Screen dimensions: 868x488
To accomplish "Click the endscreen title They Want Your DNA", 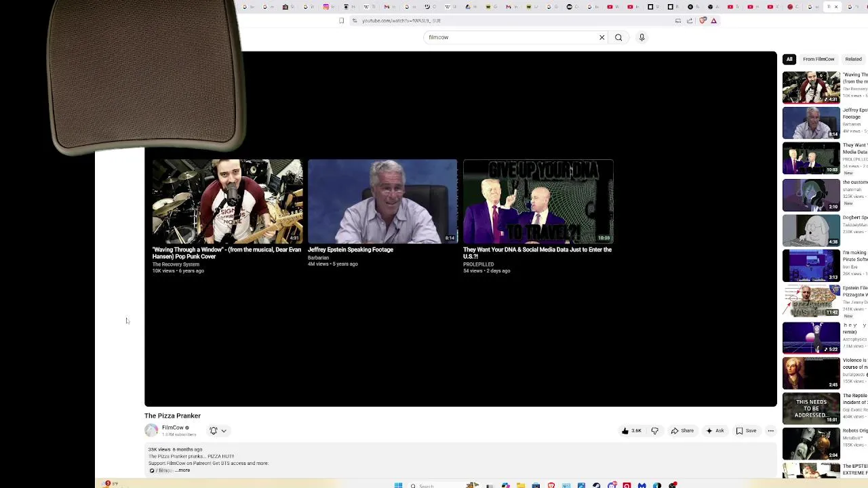I will pyautogui.click(x=537, y=253).
